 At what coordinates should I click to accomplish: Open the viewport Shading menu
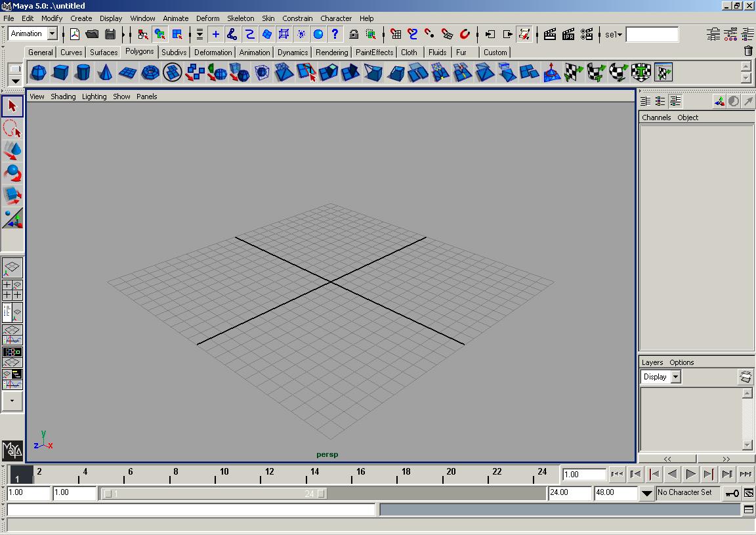click(x=63, y=96)
